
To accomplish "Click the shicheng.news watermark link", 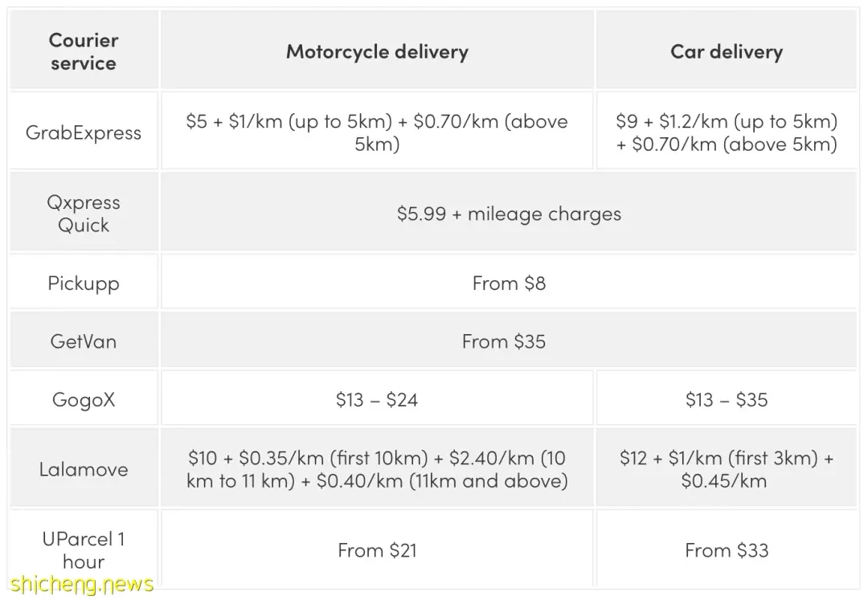I will tap(82, 584).
